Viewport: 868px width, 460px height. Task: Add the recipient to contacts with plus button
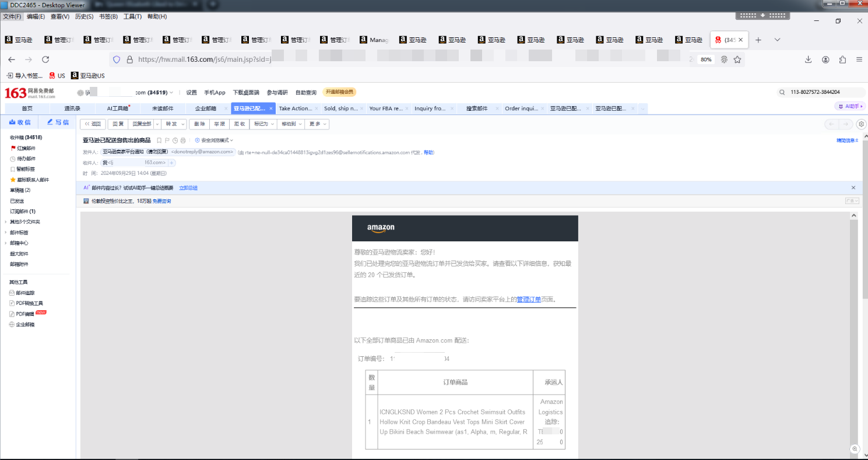tap(172, 163)
